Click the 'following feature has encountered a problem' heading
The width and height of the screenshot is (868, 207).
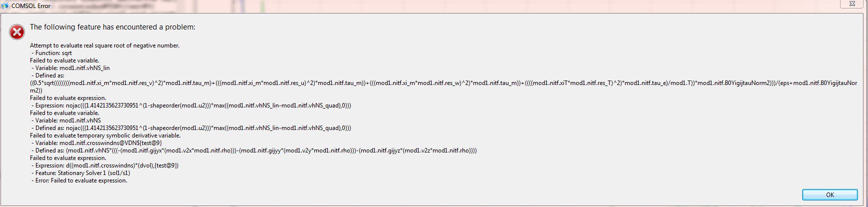112,27
